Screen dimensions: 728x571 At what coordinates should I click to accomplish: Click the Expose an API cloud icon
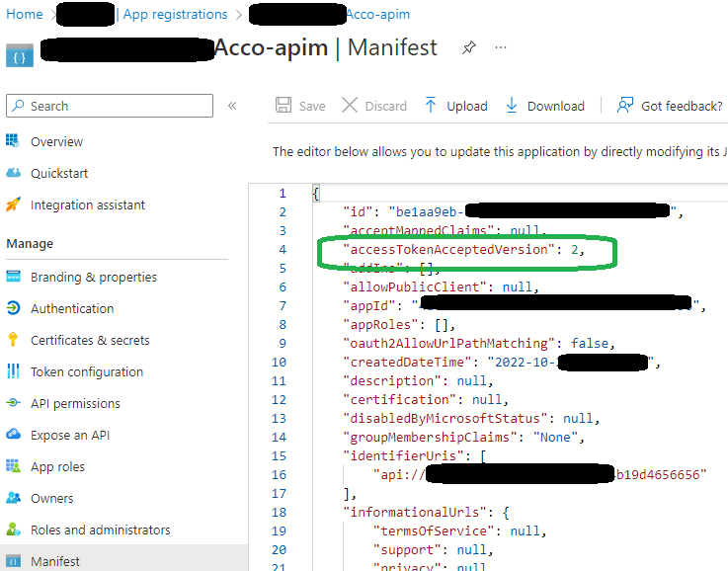pyautogui.click(x=13, y=434)
